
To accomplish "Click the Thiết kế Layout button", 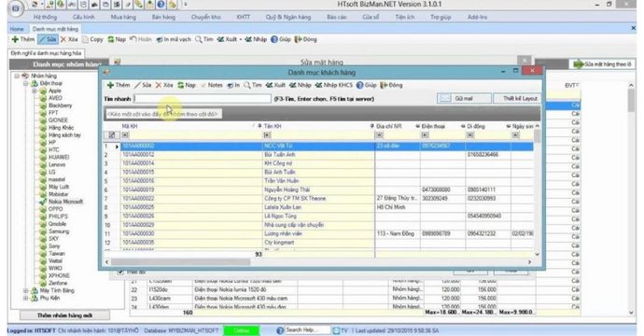I will (x=517, y=99).
